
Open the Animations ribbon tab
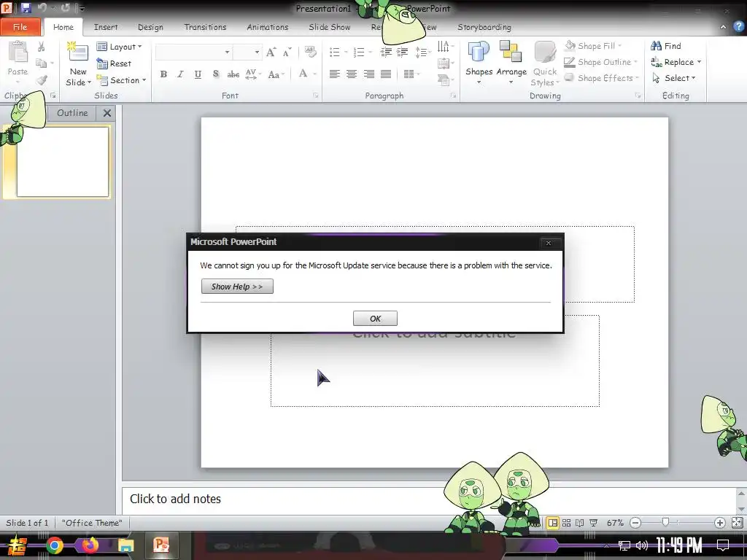(x=268, y=27)
